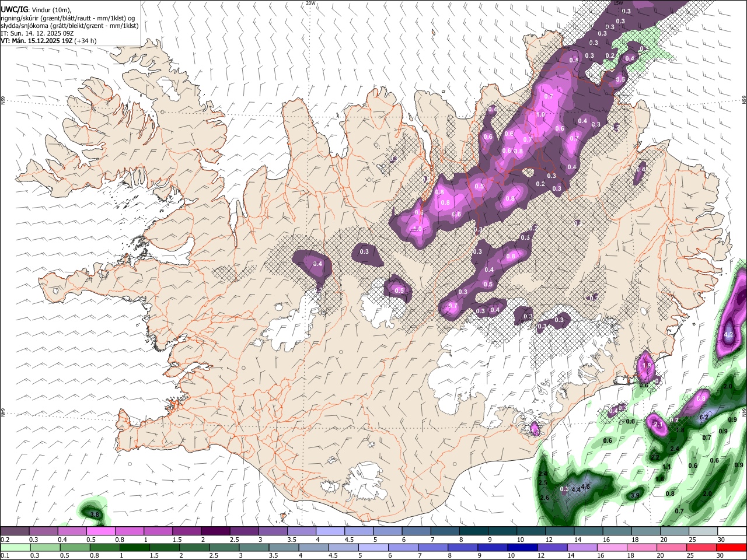Click the 6.2 precipitation value offshore
The height and width of the screenshot is (560, 747).
[704, 417]
